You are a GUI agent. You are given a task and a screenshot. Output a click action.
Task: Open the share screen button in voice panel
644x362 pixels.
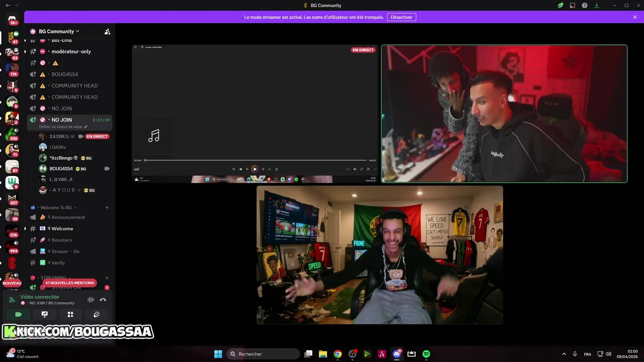(44, 314)
